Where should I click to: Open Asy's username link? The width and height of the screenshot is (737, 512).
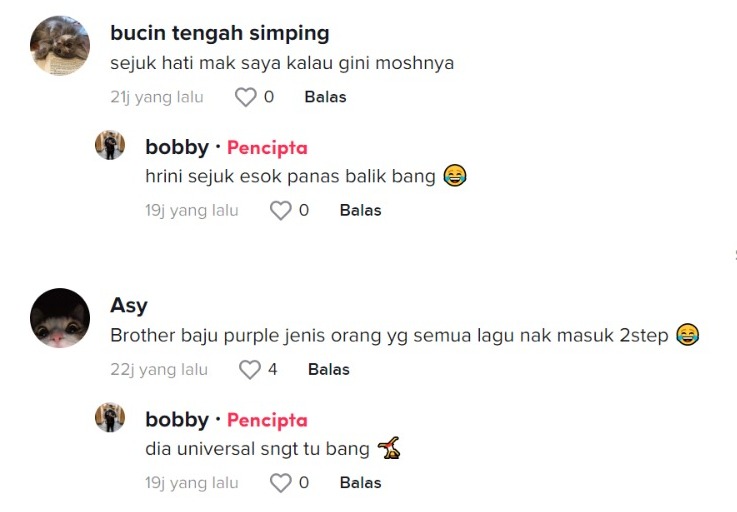coord(128,306)
